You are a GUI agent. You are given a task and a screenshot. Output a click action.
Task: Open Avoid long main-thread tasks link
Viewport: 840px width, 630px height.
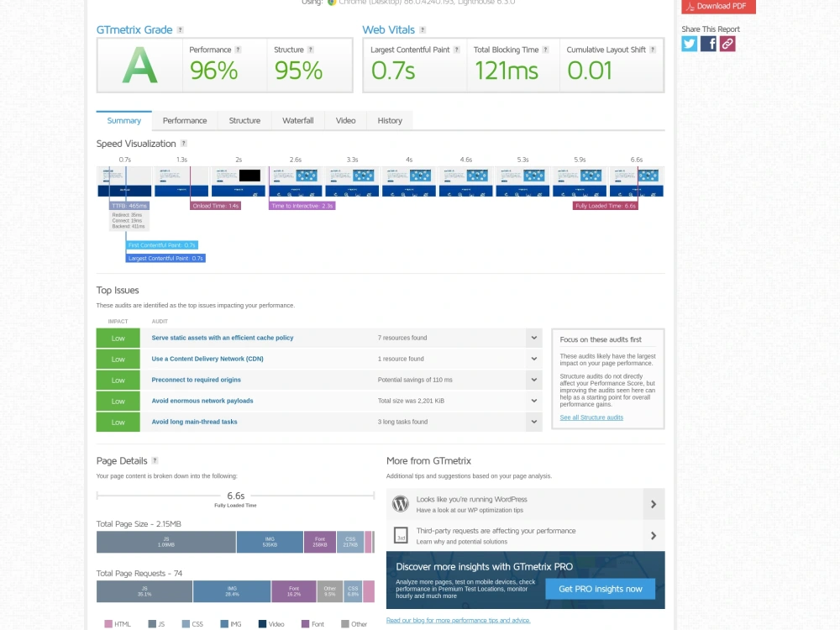pos(195,422)
